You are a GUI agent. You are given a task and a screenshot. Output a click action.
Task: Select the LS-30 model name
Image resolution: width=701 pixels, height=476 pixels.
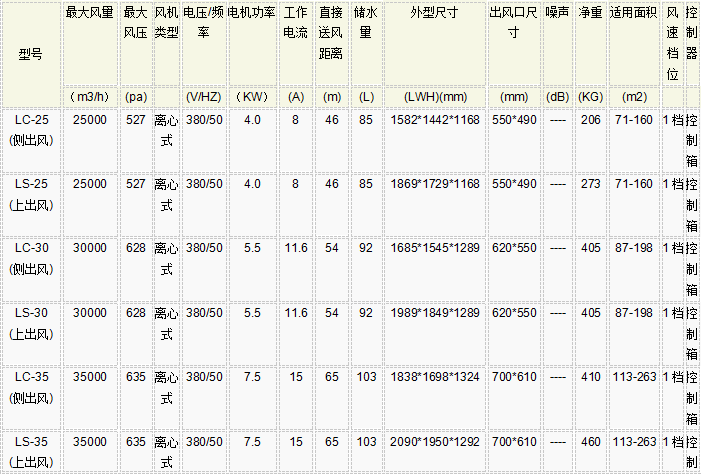click(32, 313)
